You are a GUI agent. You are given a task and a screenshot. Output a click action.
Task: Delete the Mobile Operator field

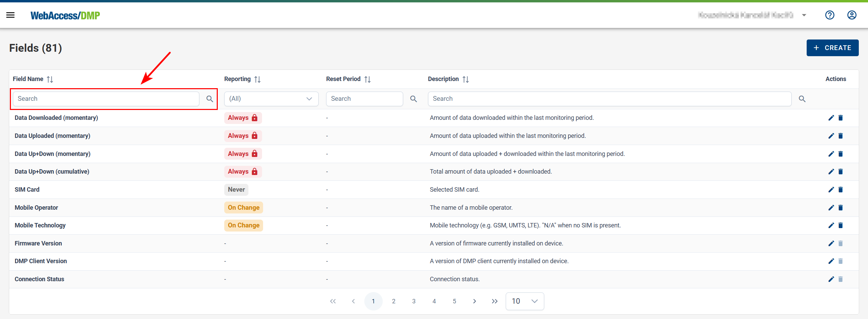click(840, 208)
